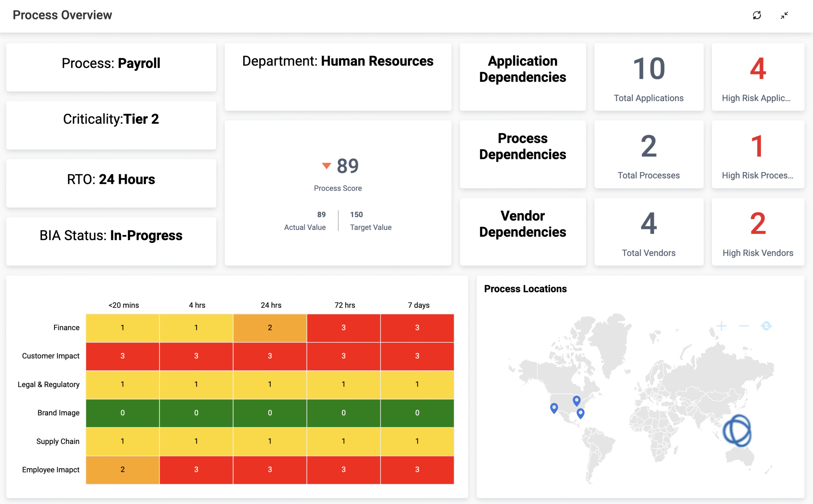Reset the map view with the map refresh icon
The width and height of the screenshot is (813, 504).
click(x=766, y=326)
